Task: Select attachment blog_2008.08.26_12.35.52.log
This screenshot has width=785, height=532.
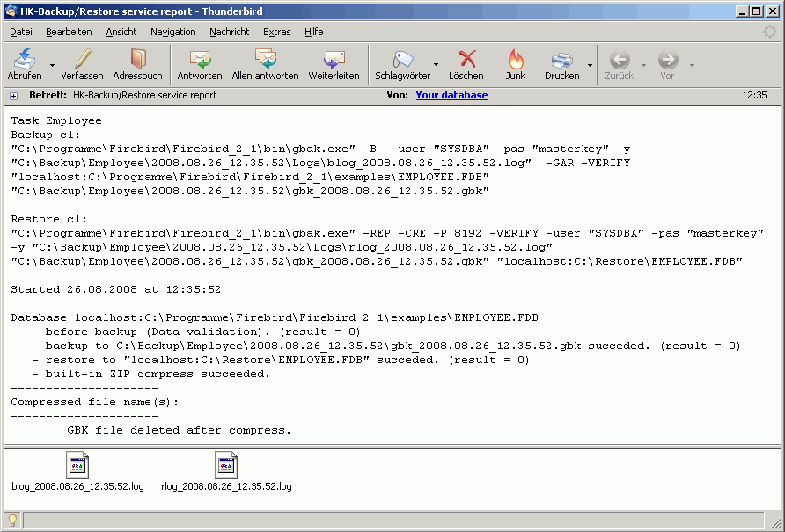Action: coord(77,472)
